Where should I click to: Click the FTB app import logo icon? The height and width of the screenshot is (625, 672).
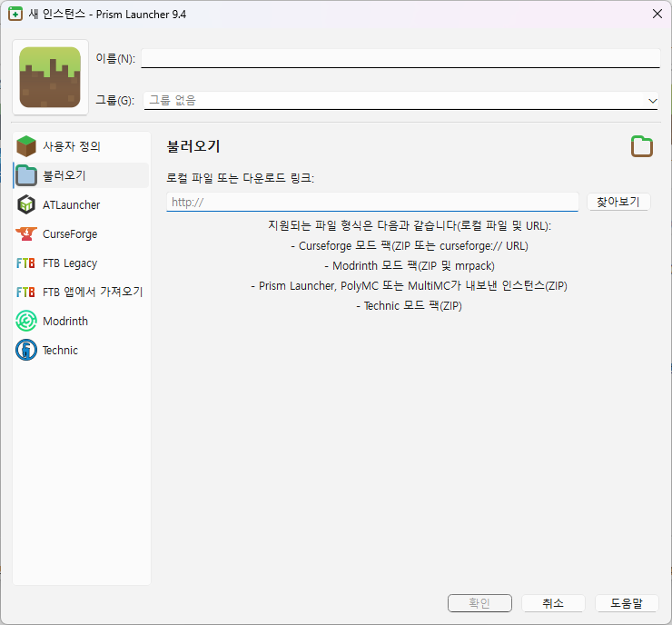coord(25,292)
